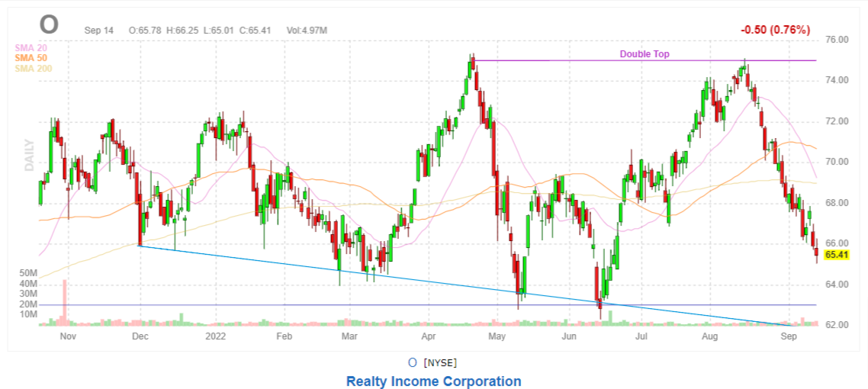Click the May month axis label
868x389 pixels.
tap(497, 336)
